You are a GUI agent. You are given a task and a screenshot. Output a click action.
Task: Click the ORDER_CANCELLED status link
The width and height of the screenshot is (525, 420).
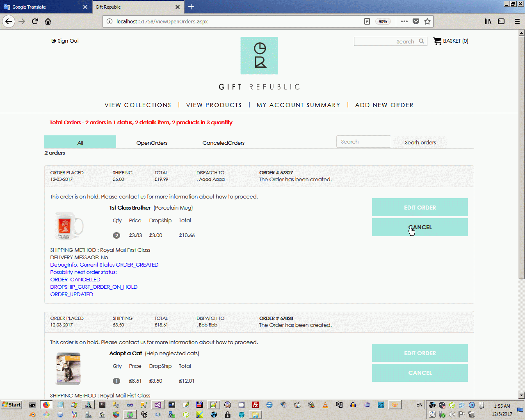(x=75, y=279)
